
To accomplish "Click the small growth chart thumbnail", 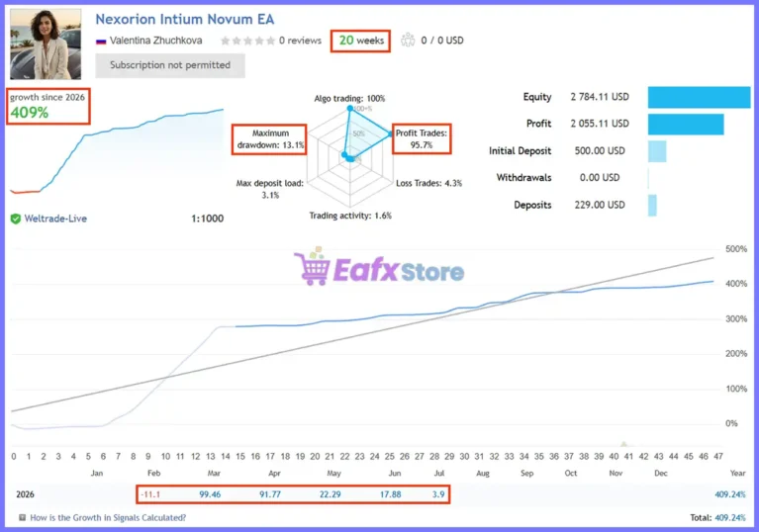I will click(x=117, y=151).
